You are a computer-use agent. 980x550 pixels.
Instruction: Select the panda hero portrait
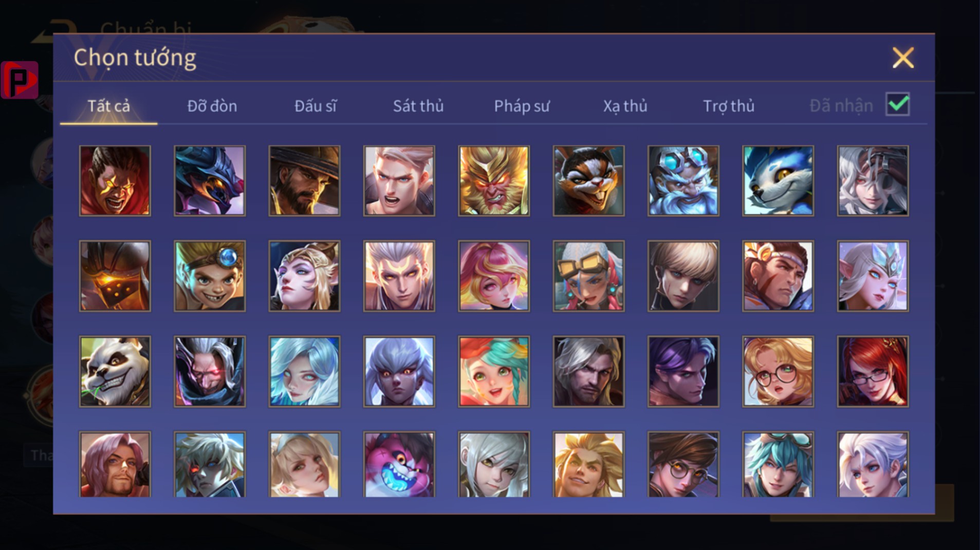pyautogui.click(x=115, y=371)
